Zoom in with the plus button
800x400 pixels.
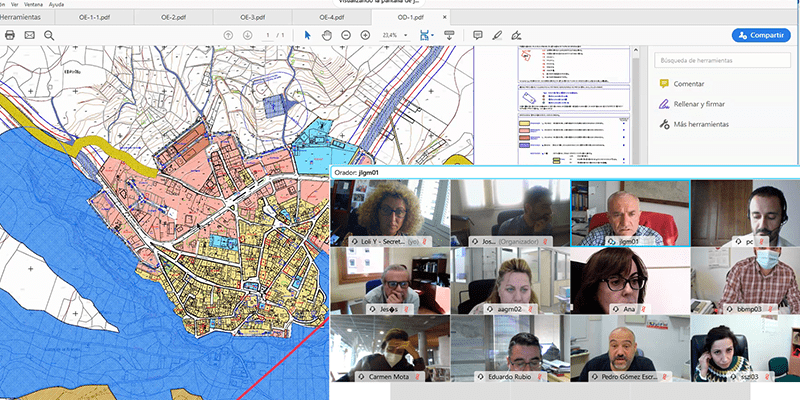[x=365, y=35]
